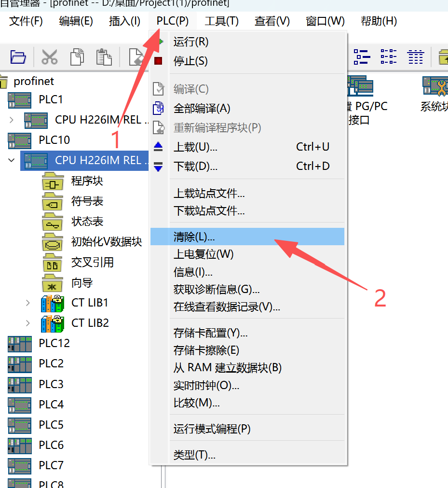448x488 pixels.
Task: Select 上载(U)... menu entry
Action: (247, 147)
